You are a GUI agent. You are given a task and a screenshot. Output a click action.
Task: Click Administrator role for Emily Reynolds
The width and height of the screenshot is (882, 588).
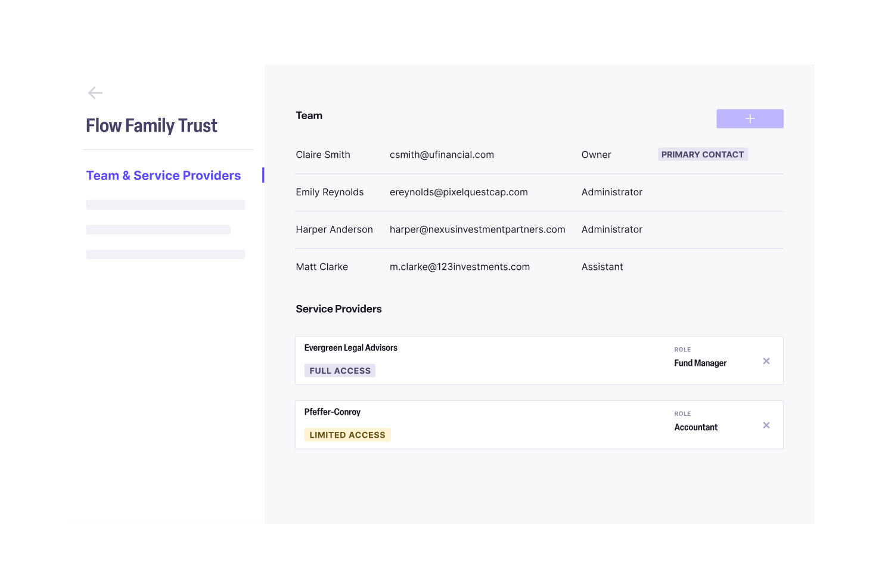click(x=611, y=192)
